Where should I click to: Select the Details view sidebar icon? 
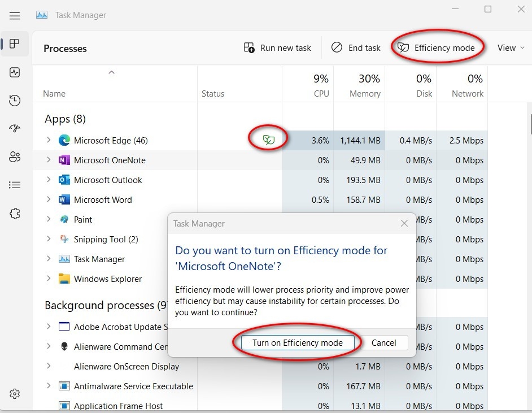14,185
